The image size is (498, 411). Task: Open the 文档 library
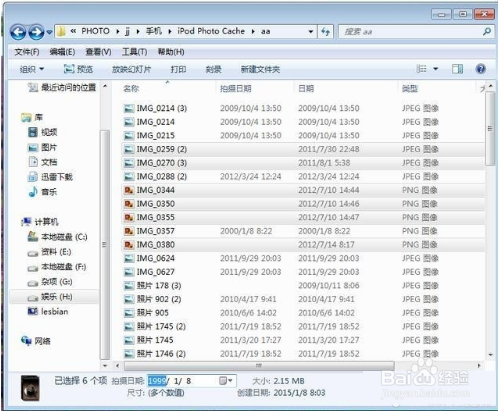(43, 162)
